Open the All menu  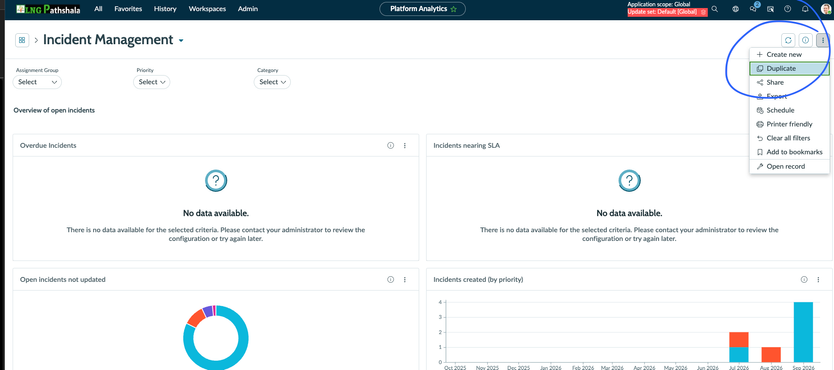98,9
